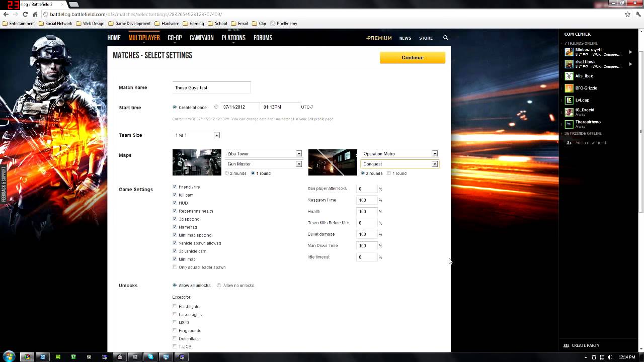644x362 pixels.
Task: Open the Gun Master mode dropdown
Action: [264, 164]
